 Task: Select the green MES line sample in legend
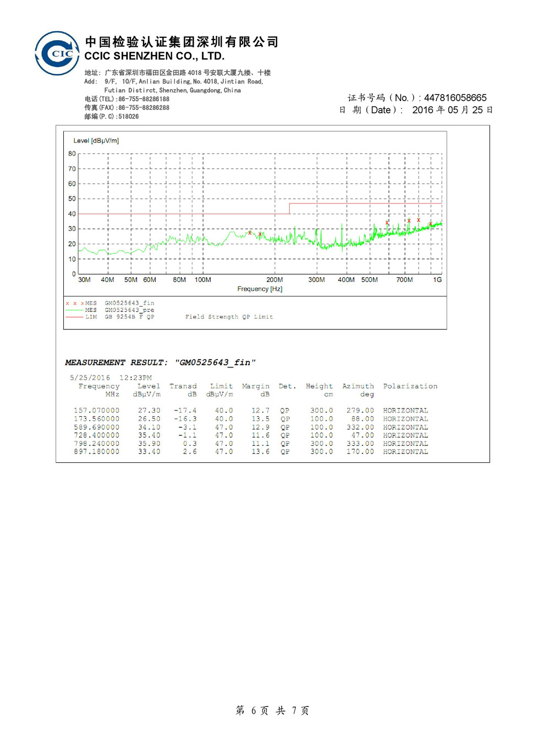coord(74,310)
